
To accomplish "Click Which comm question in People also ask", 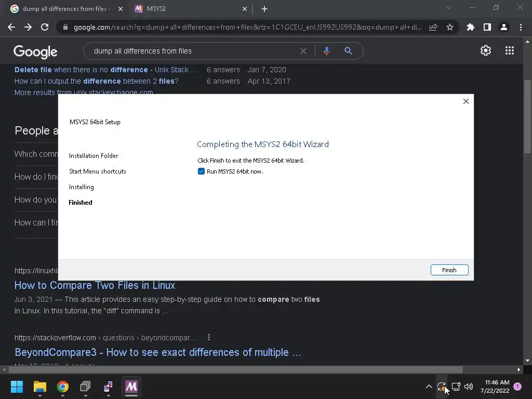I will coord(36,154).
